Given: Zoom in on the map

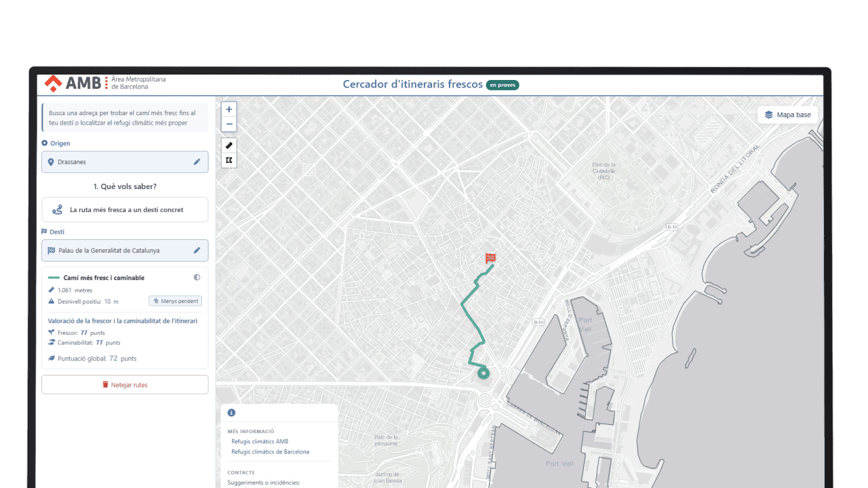Looking at the screenshot, I should tap(229, 109).
